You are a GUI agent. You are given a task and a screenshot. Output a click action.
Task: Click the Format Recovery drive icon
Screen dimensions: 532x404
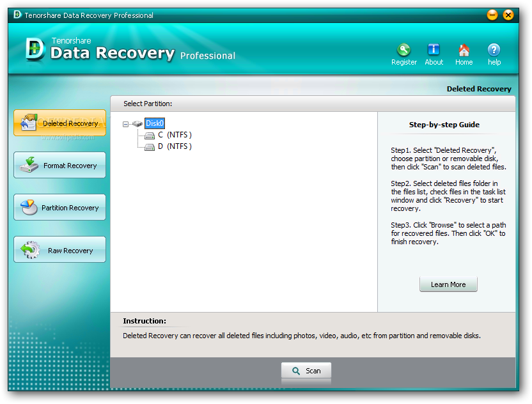click(x=29, y=164)
